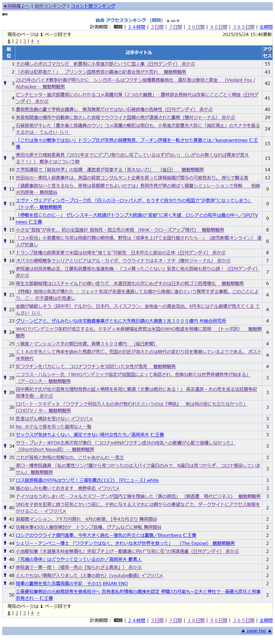Click the up arrow icon beside rank 21
Screen dimensions: 275x644
[x=5, y=294]
